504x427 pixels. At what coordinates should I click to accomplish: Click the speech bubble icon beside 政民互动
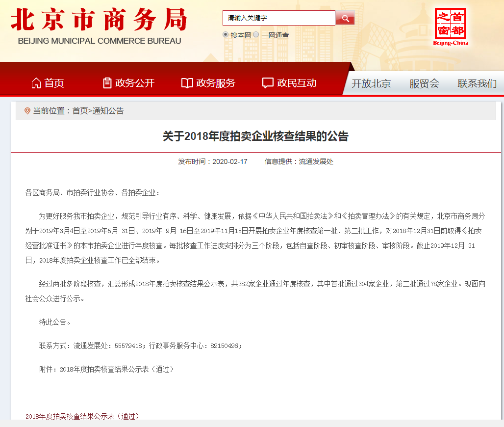pyautogui.click(x=268, y=83)
